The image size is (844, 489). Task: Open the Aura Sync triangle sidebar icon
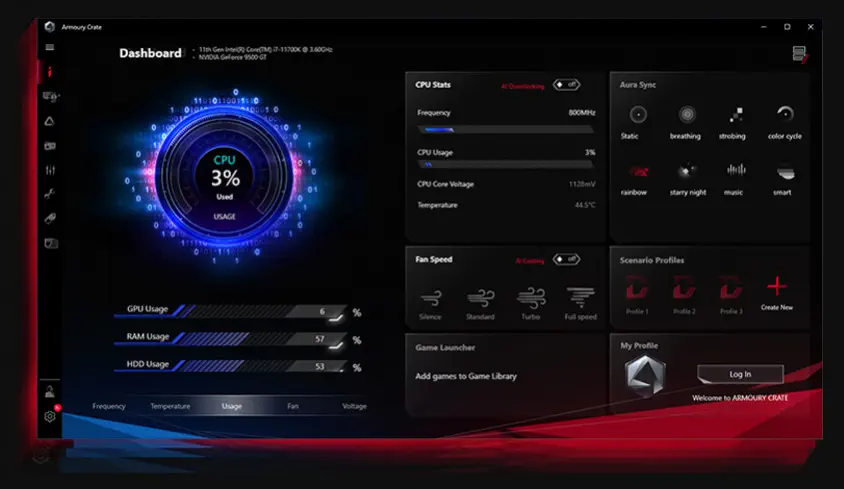coord(50,121)
